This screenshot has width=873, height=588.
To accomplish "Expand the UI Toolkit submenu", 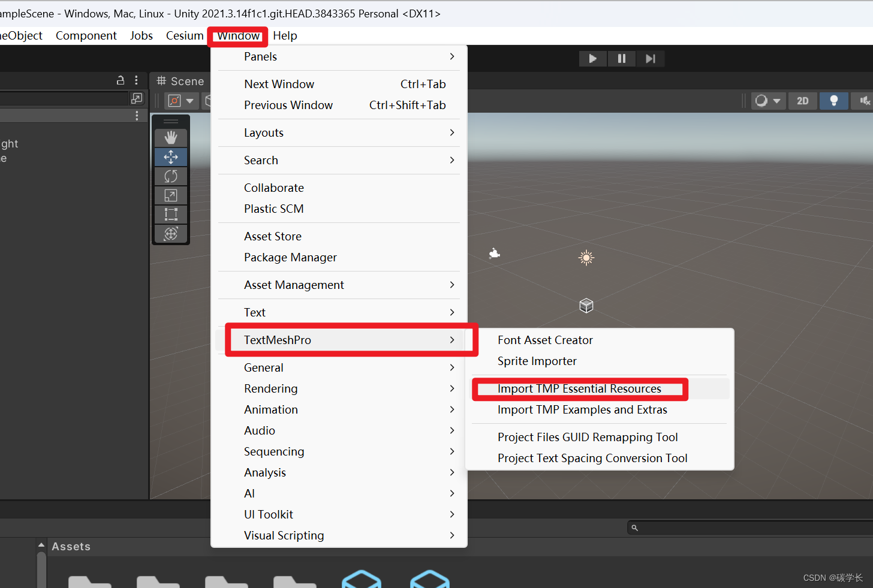I will click(339, 514).
